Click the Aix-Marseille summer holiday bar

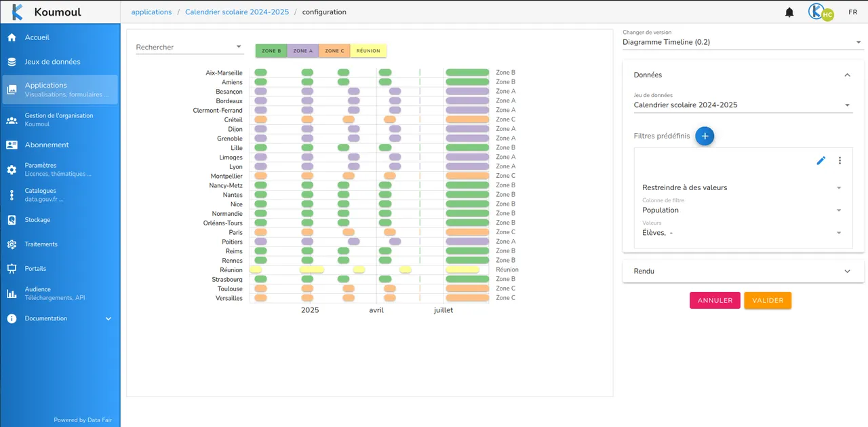(x=467, y=73)
